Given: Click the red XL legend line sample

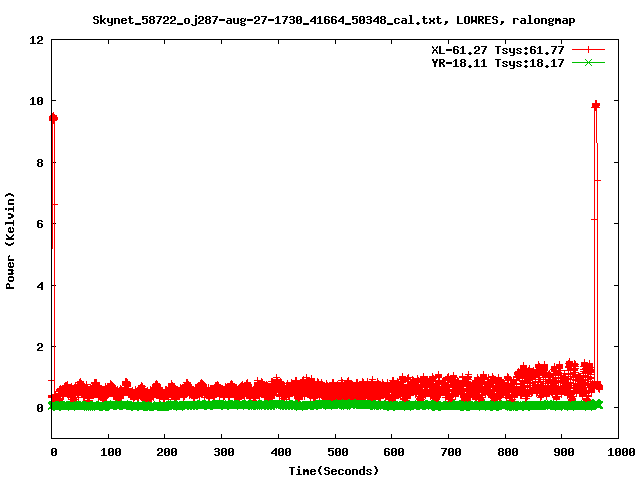Looking at the screenshot, I should (588, 50).
